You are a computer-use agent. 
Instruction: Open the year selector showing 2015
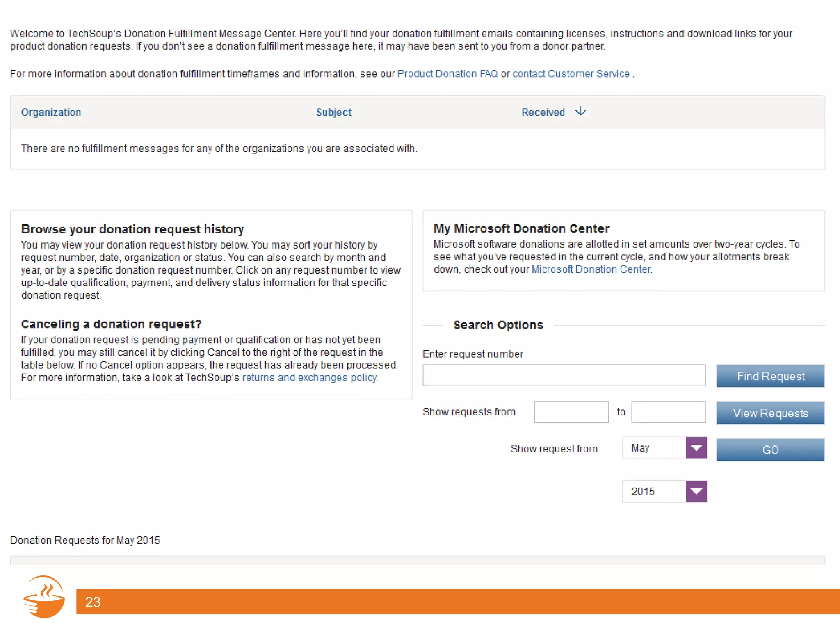(654, 491)
